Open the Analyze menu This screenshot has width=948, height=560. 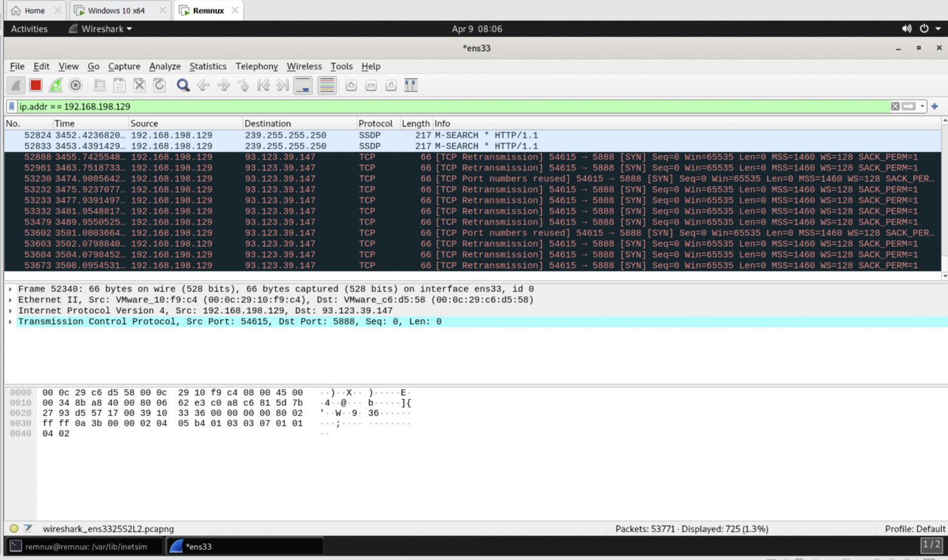click(165, 66)
